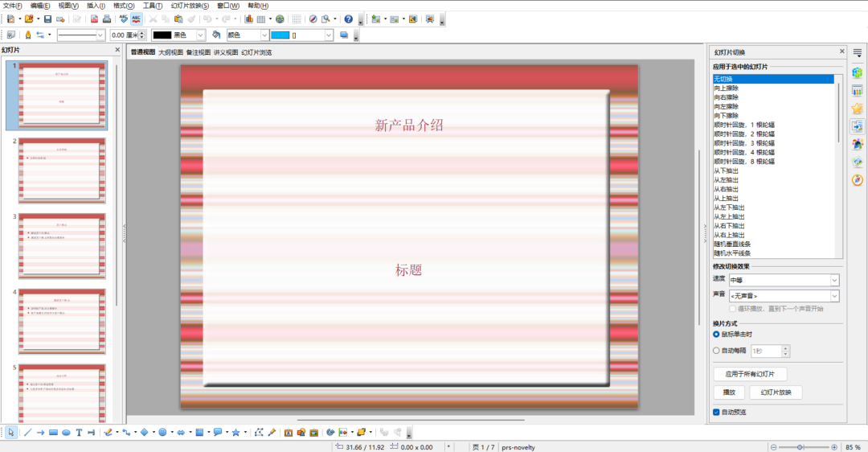Click the line width 0.00 厘米 field

(x=124, y=35)
